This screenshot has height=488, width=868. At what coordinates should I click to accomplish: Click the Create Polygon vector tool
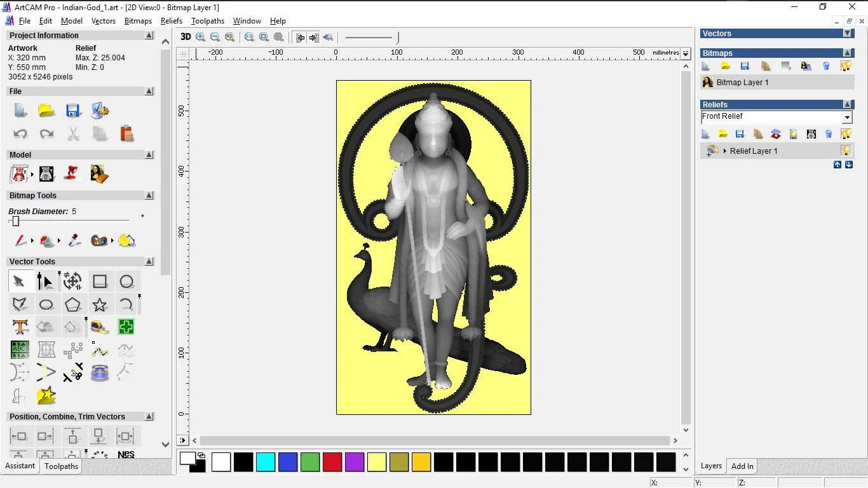coord(72,304)
